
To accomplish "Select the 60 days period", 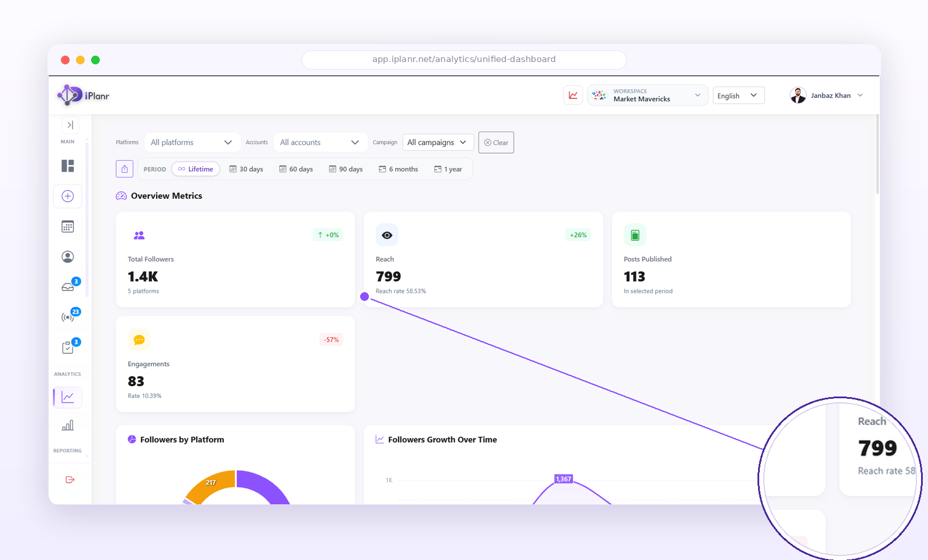I will coord(296,169).
